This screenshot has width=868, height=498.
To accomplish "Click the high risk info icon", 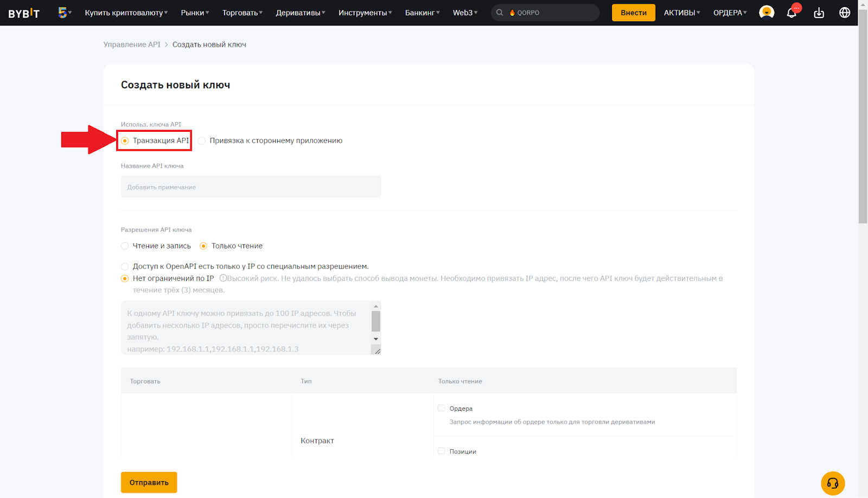I will pyautogui.click(x=222, y=278).
